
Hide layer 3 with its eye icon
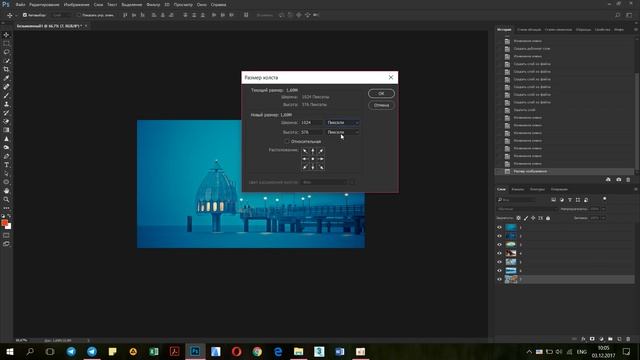tap(499, 244)
